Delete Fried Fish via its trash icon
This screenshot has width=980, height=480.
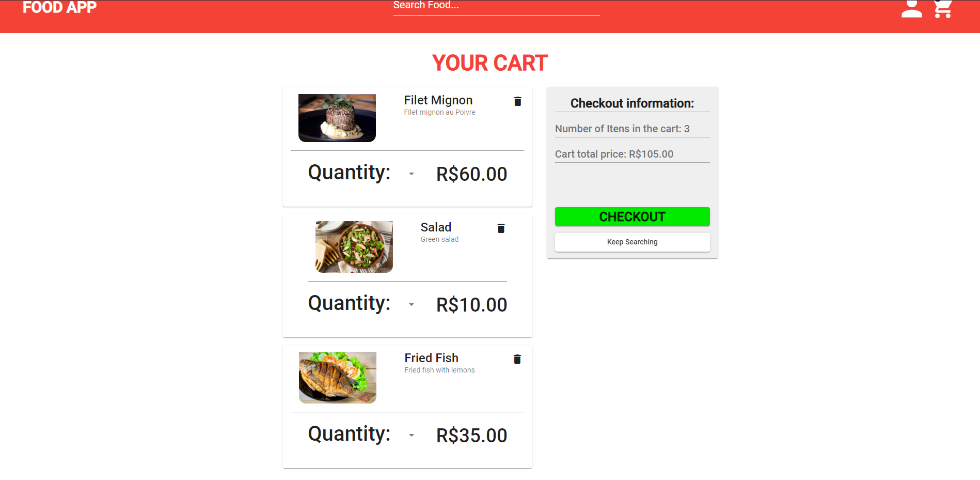[517, 359]
